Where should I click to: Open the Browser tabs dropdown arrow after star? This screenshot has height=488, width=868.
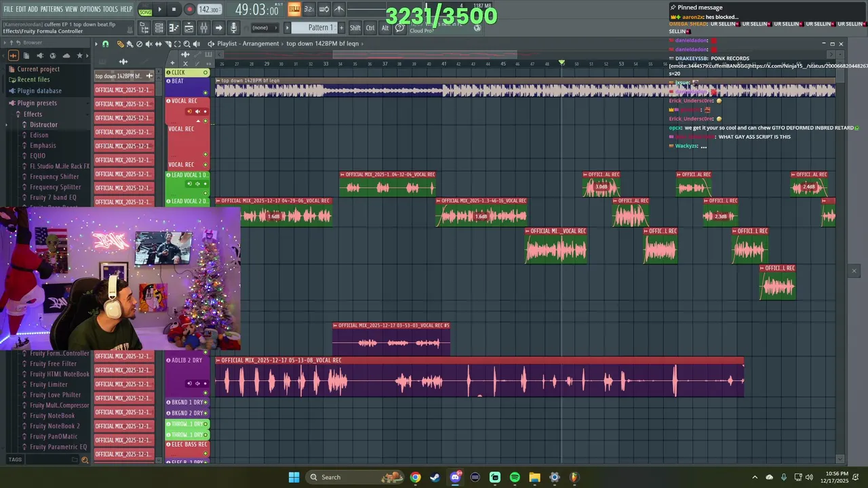point(87,56)
